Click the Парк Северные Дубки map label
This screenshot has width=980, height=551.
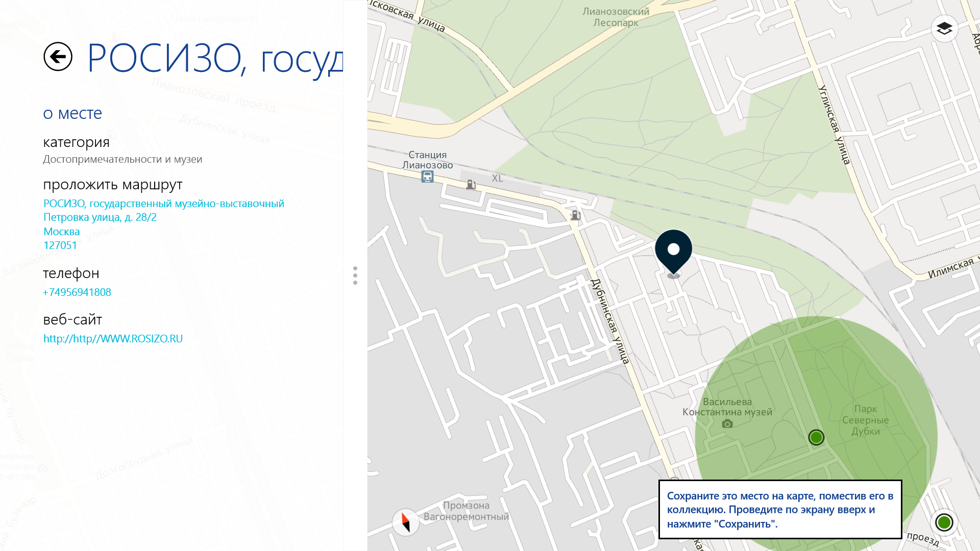click(x=866, y=420)
